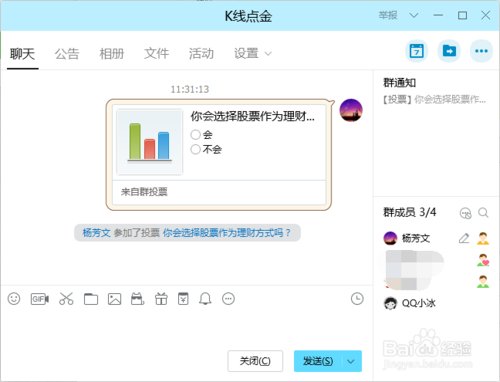Open the group calendar icon
500x382 pixels.
(417, 51)
